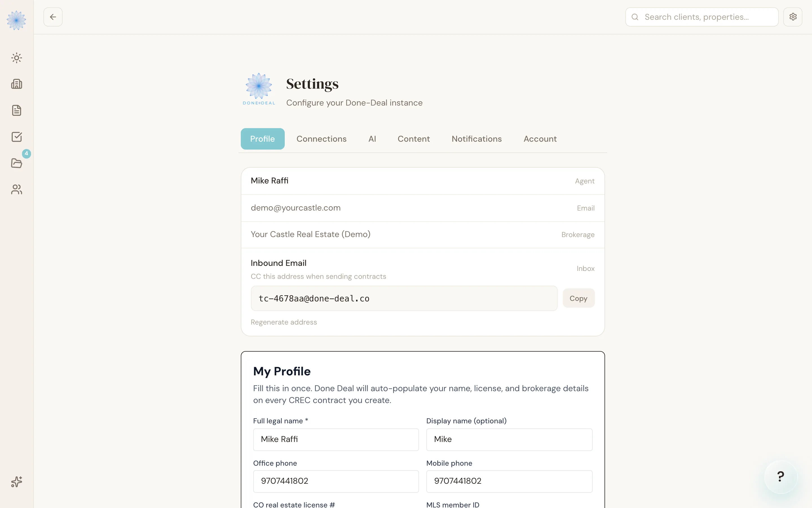
Task: Click the search magnifier icon
Action: 635,17
